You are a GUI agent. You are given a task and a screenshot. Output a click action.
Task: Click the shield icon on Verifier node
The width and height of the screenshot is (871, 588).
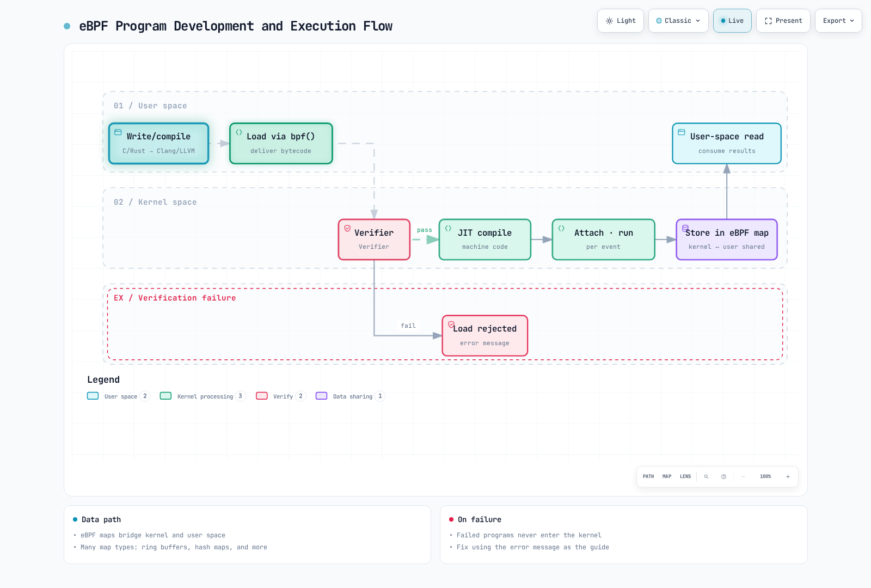pos(347,229)
